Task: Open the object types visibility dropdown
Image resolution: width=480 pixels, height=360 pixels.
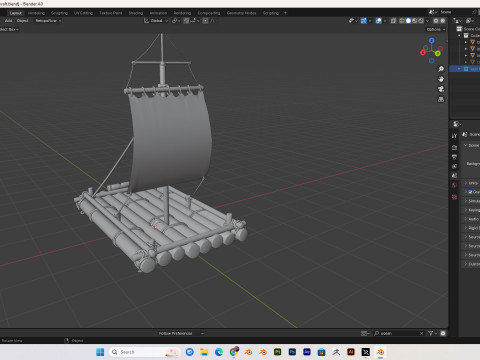Action: coord(353,21)
